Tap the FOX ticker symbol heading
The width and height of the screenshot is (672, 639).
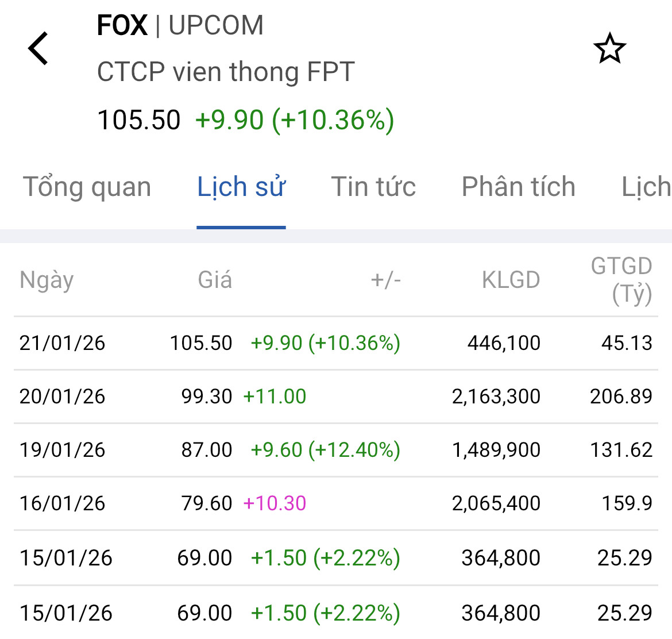coord(122,25)
